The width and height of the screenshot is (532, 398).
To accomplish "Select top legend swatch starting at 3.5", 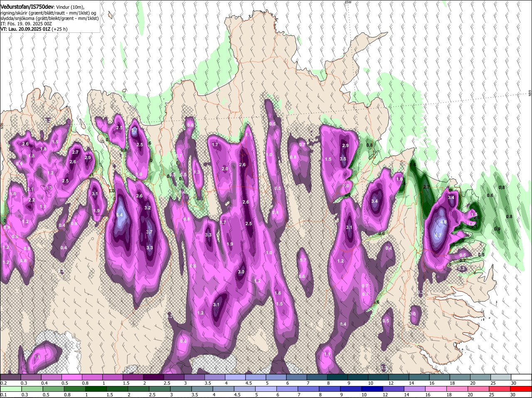I will (214, 377).
